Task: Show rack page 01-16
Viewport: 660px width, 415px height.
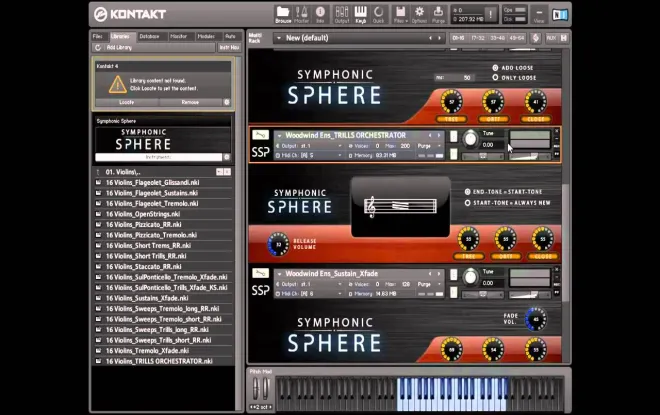Action: 458,38
